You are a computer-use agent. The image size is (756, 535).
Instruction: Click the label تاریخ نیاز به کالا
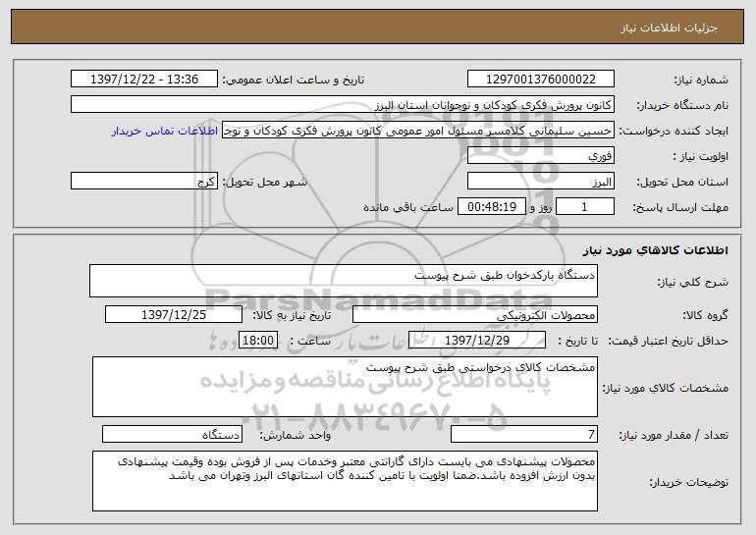point(292,315)
